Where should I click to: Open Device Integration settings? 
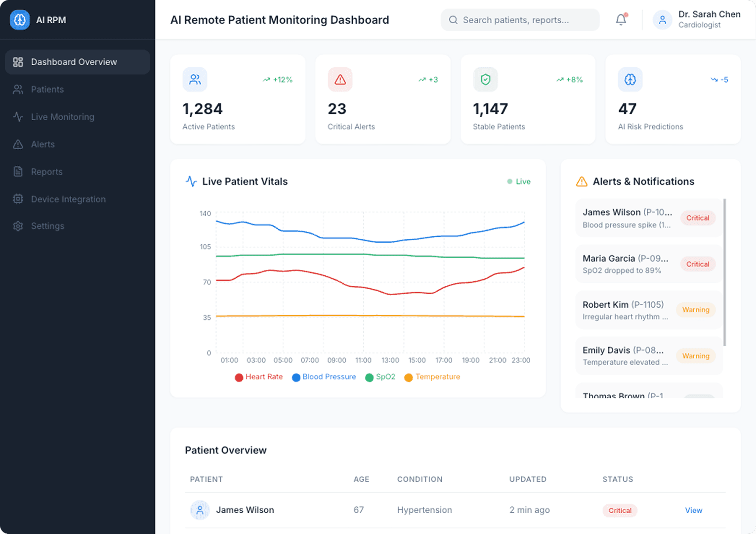(x=68, y=199)
